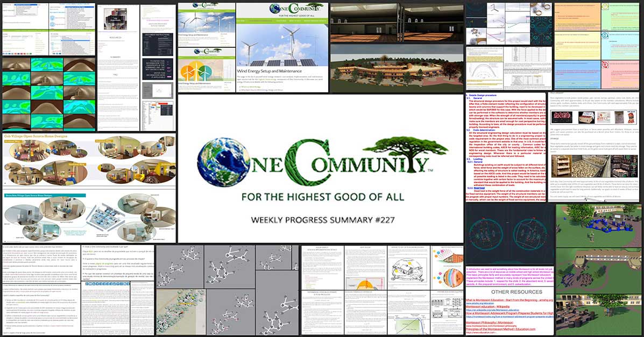The height and width of the screenshot is (337, 644).
Task: Open the Montessori education Wikipedia link
Action: 487,306
